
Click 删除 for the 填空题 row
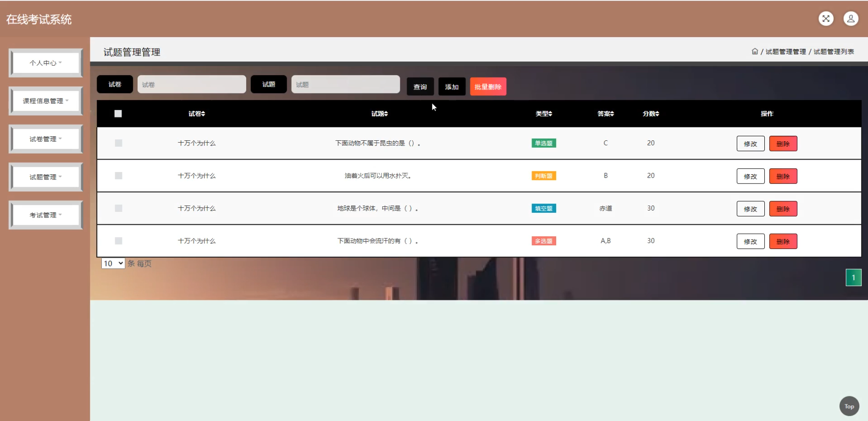click(x=783, y=209)
